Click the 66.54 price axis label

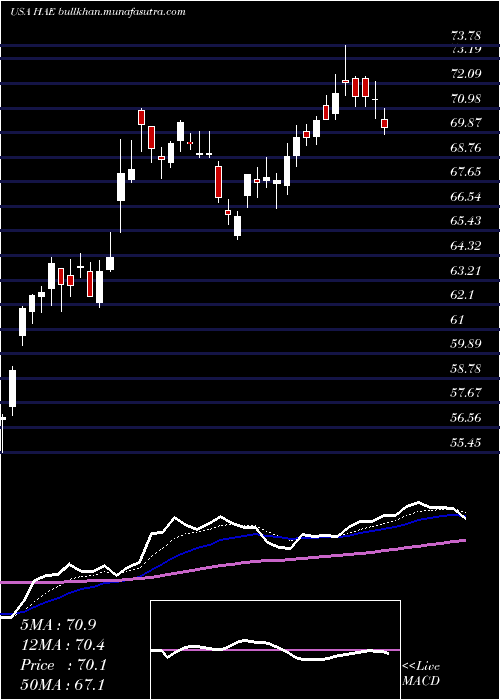tap(466, 196)
